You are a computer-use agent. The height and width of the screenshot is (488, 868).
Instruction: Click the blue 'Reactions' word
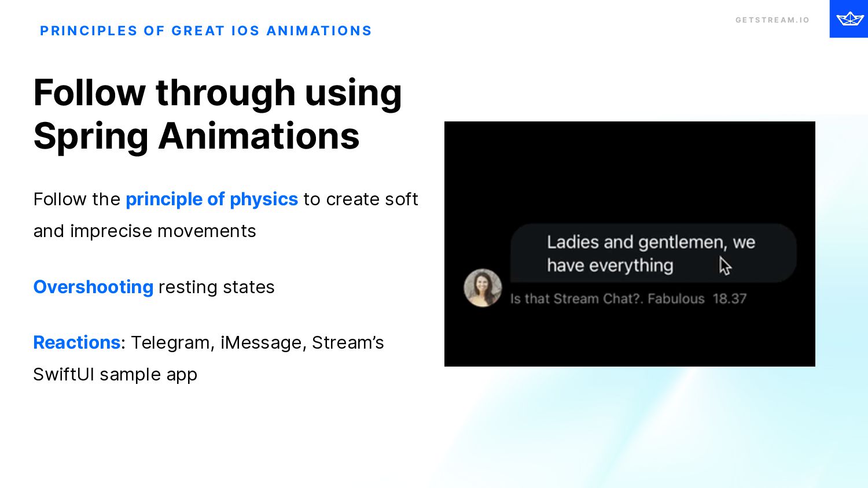[x=77, y=342]
